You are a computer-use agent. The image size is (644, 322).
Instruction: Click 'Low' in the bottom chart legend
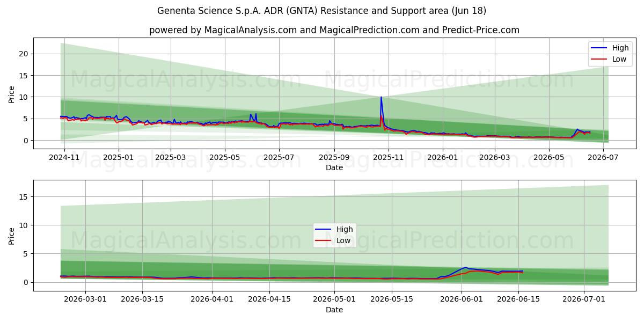(x=344, y=240)
